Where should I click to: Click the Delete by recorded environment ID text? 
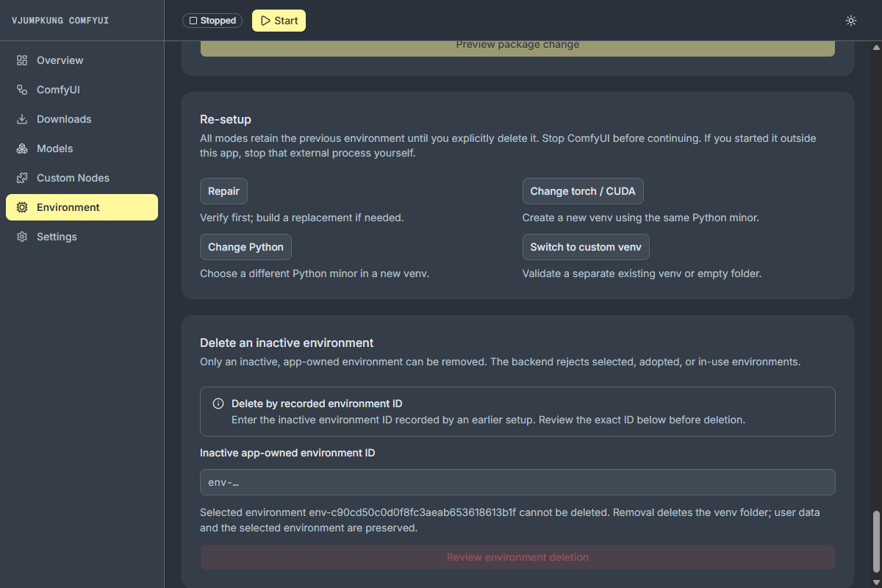pyautogui.click(x=317, y=404)
